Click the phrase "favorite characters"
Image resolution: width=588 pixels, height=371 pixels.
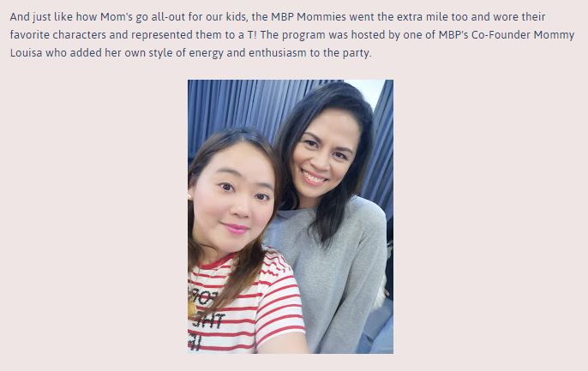58,35
